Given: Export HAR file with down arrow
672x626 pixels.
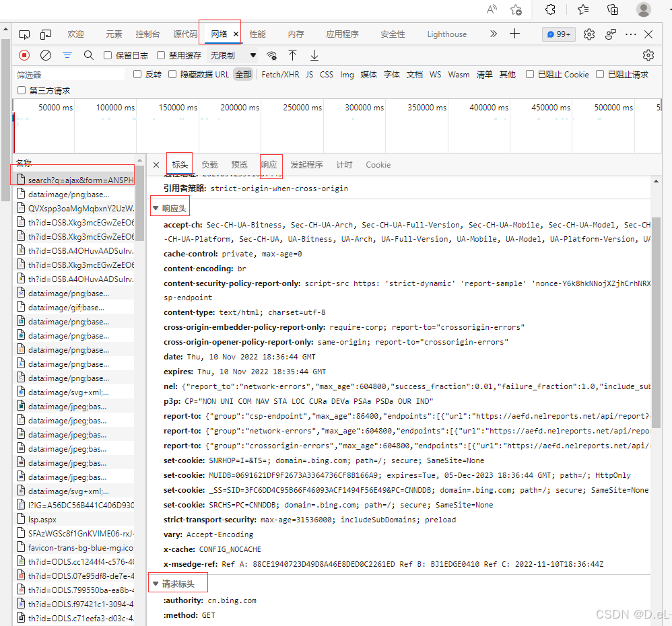Looking at the screenshot, I should pyautogui.click(x=314, y=55).
